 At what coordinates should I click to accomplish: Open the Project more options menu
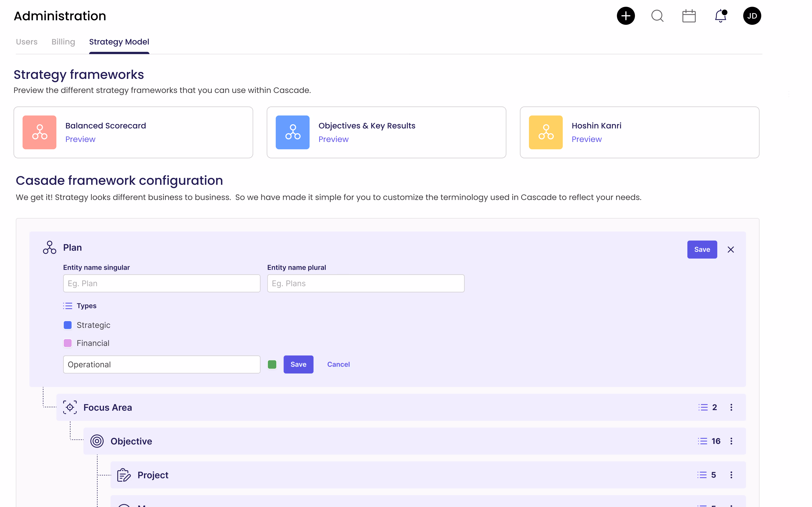pos(731,475)
